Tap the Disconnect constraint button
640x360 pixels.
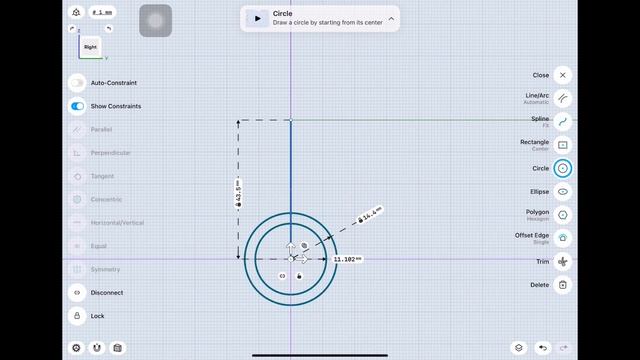77,293
